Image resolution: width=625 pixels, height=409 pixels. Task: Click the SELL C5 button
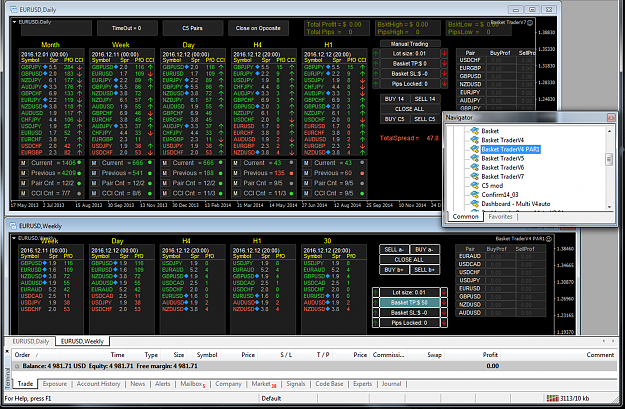(x=425, y=119)
